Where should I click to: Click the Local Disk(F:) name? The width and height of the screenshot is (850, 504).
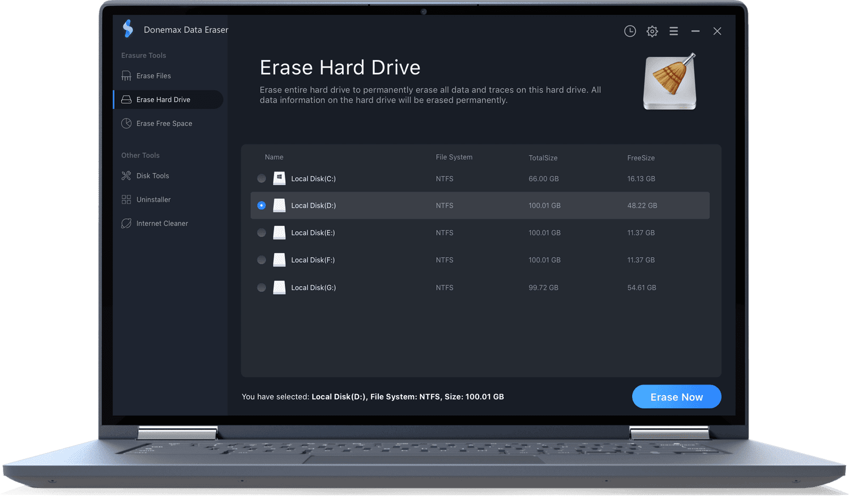click(x=313, y=260)
